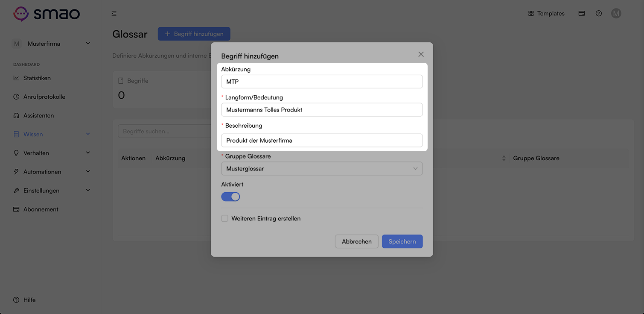Click the Automationen lightning icon
The width and height of the screenshot is (644, 314).
[16, 172]
